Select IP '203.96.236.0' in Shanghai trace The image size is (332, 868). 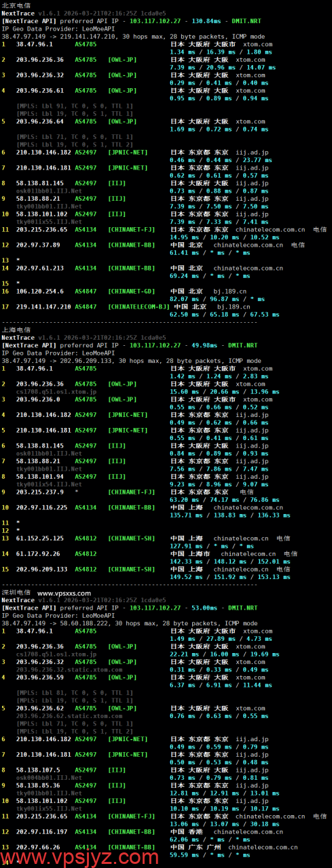pos(39,399)
